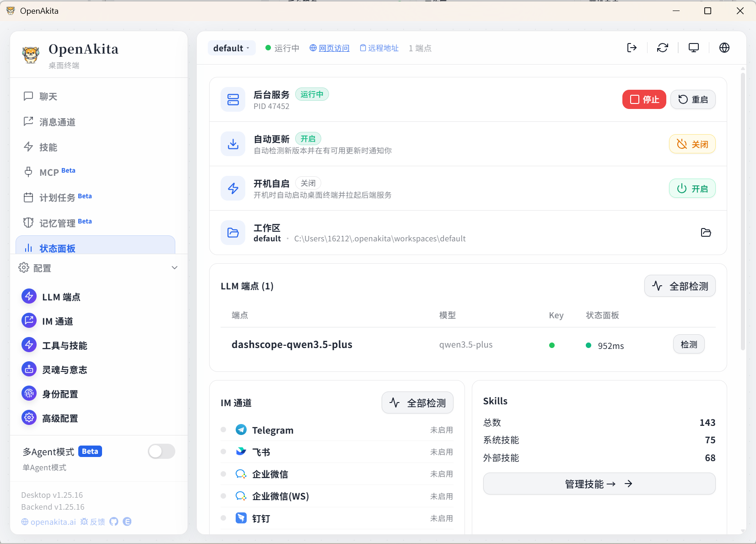This screenshot has height=544, width=756.
Task: Click the 企业微信 icon without WS
Action: coord(241,474)
